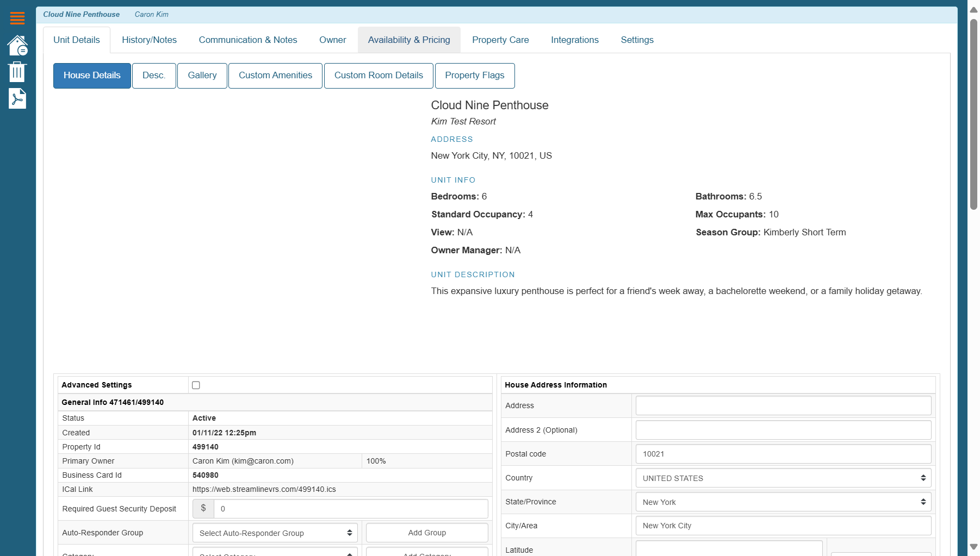The image size is (980, 556).
Task: Open the Custom Amenities sub-tab
Action: pos(275,76)
